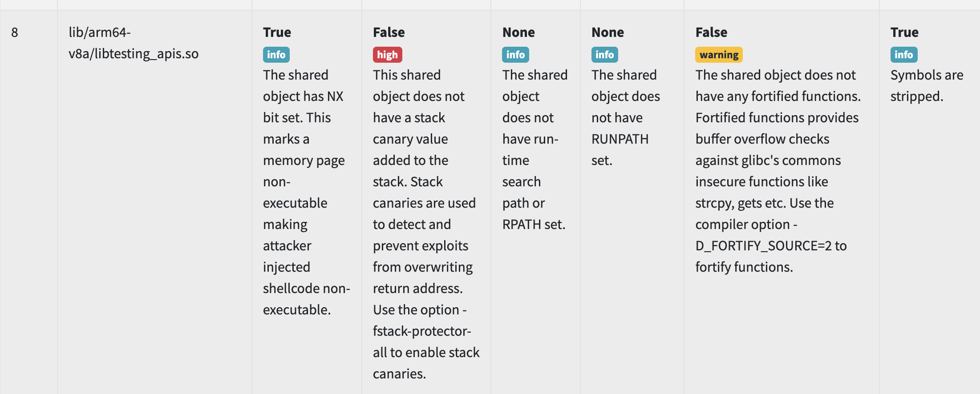Click the RPATH description text
This screenshot has height=394, width=980.
(535, 149)
